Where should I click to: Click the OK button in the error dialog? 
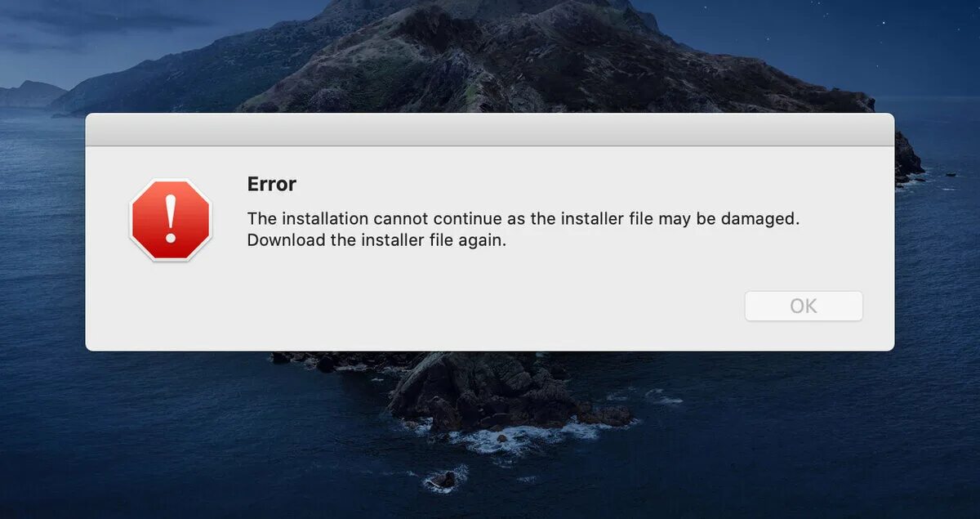[804, 306]
